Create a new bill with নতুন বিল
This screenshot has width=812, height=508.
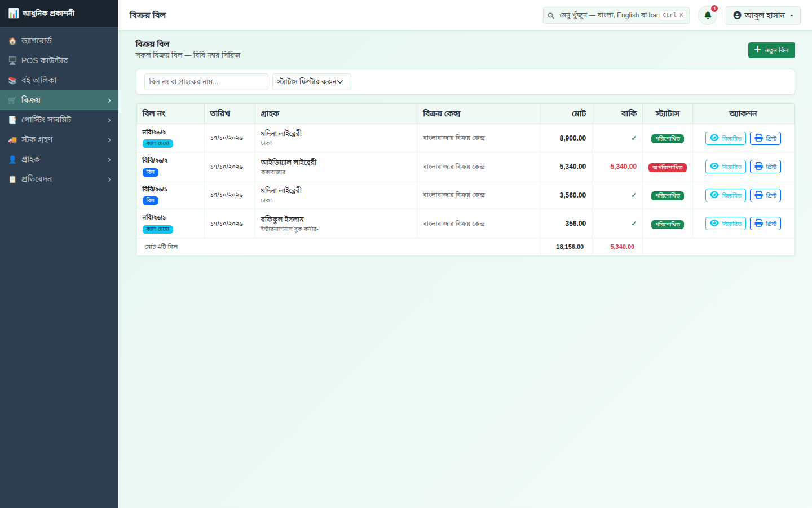pyautogui.click(x=771, y=50)
